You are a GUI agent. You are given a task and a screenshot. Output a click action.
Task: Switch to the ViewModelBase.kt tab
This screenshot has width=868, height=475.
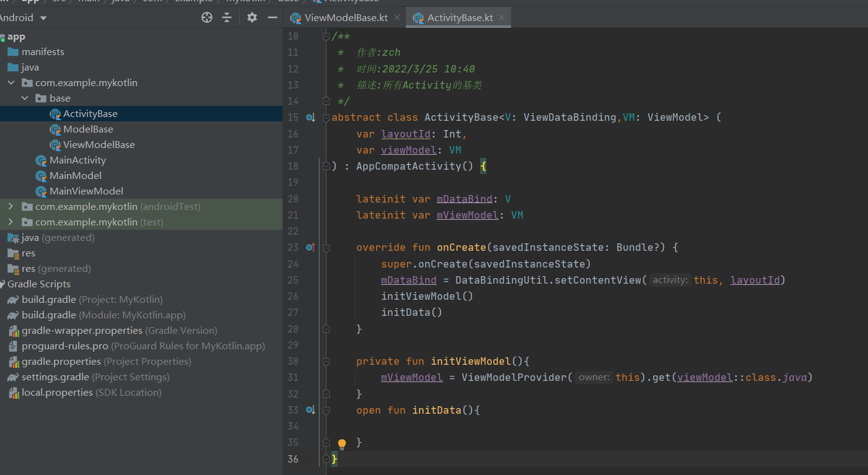345,18
